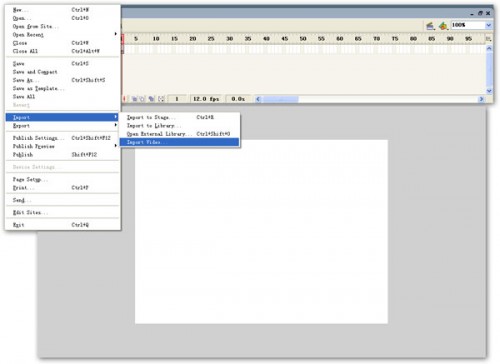
Task: Expand the Open Recent submenu
Action: click(62, 35)
